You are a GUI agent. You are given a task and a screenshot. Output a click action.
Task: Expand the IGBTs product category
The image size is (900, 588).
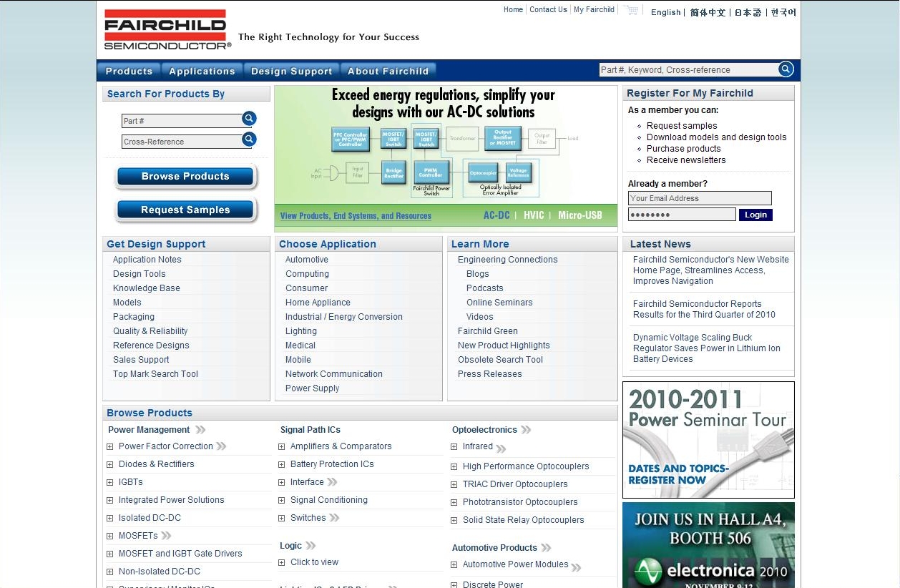(x=109, y=481)
